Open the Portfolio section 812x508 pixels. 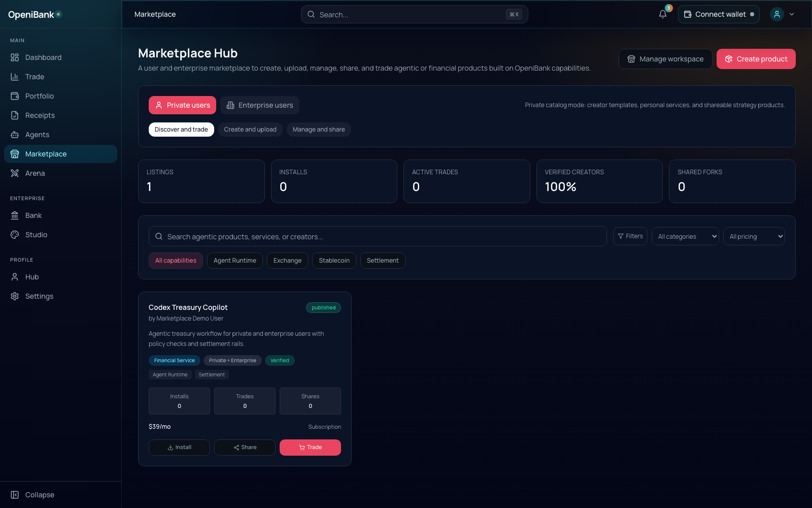point(40,96)
